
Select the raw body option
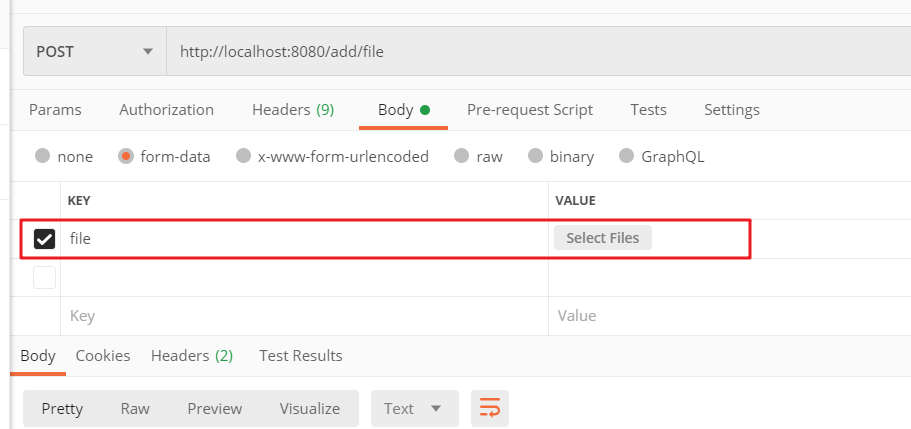click(x=461, y=156)
